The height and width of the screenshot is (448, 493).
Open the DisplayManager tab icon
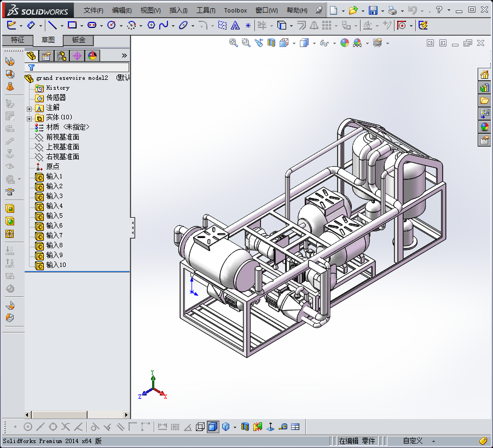point(92,55)
